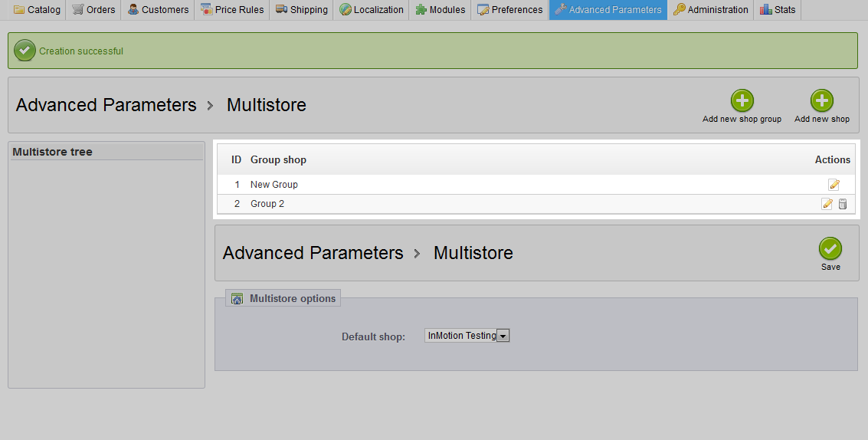Click the Multistore tree panel header
The height and width of the screenshot is (440, 868).
106,152
